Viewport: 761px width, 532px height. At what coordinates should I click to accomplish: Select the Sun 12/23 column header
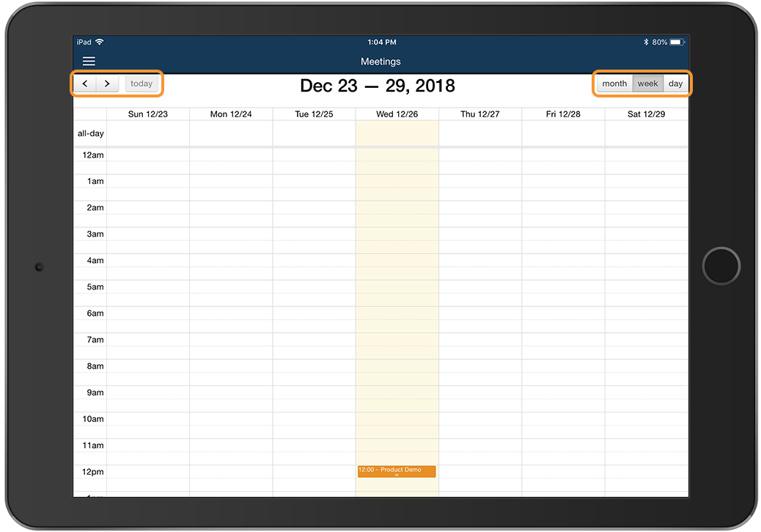(x=148, y=114)
